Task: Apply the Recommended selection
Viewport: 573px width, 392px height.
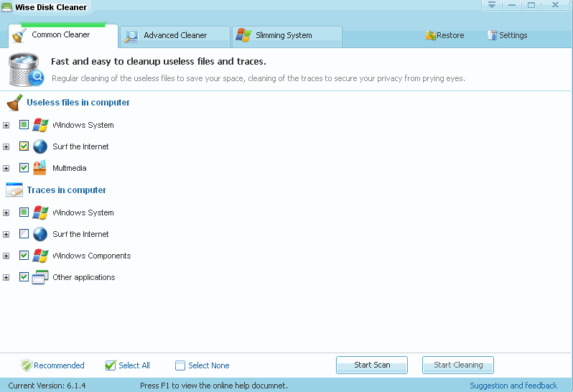Action: 52,365
